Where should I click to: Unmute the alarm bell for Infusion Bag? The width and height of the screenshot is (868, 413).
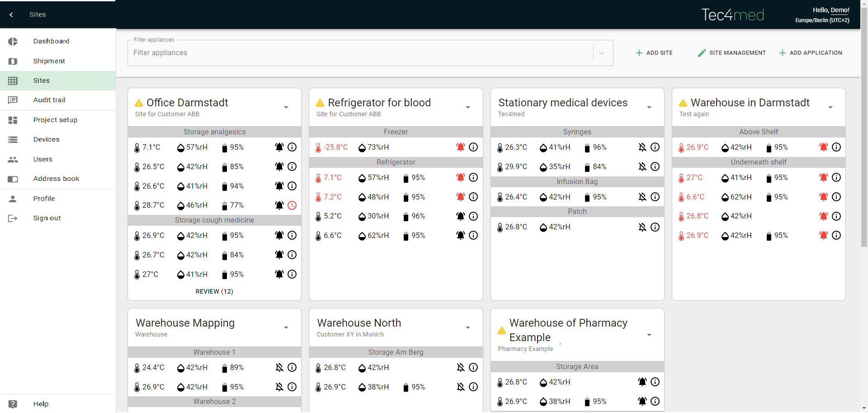(x=642, y=197)
